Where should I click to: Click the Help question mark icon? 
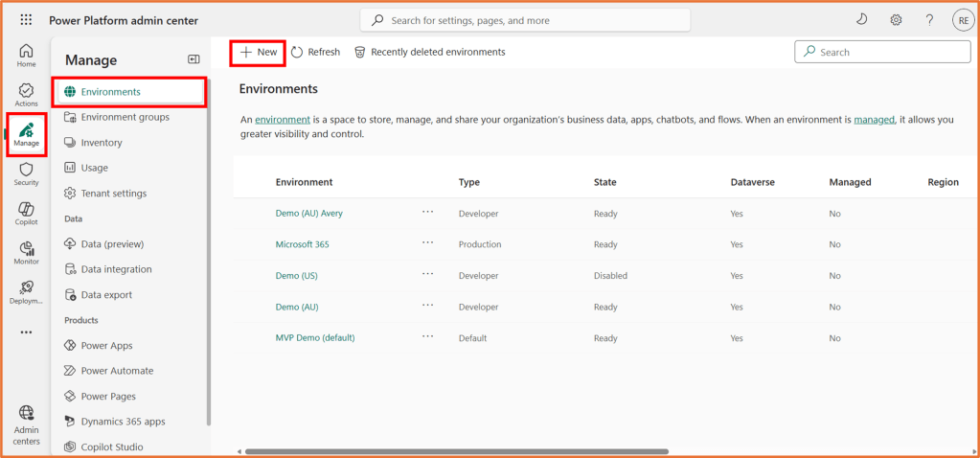pyautogui.click(x=929, y=20)
